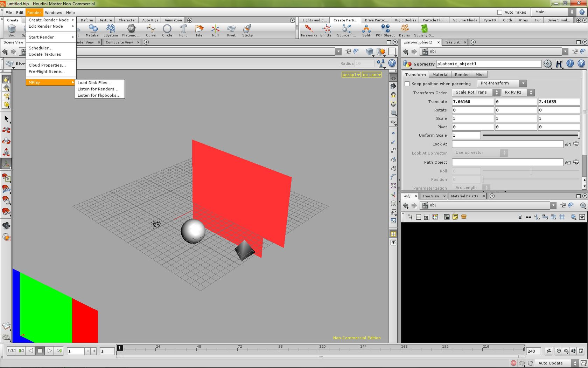Click the Metaball shelf tool

(93, 30)
